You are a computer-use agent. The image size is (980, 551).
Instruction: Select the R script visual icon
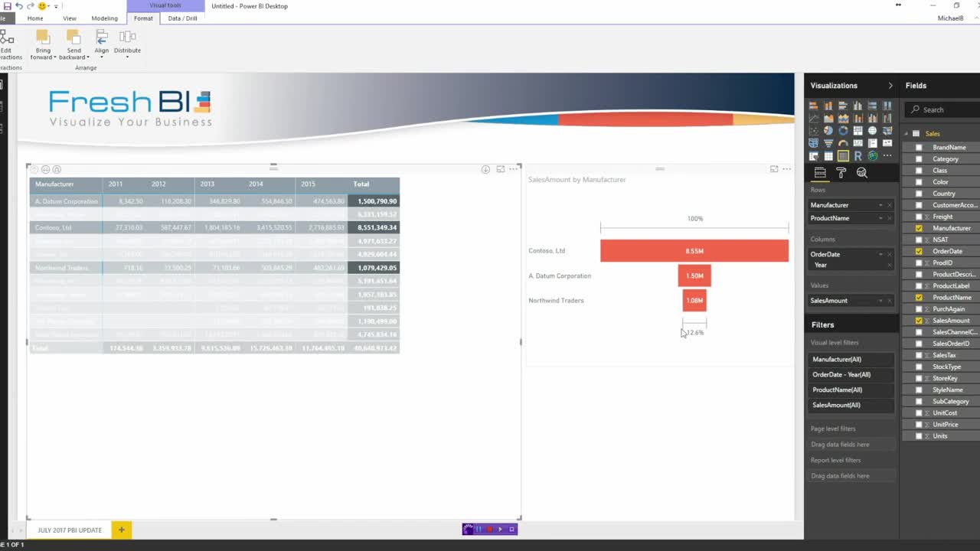(x=857, y=155)
